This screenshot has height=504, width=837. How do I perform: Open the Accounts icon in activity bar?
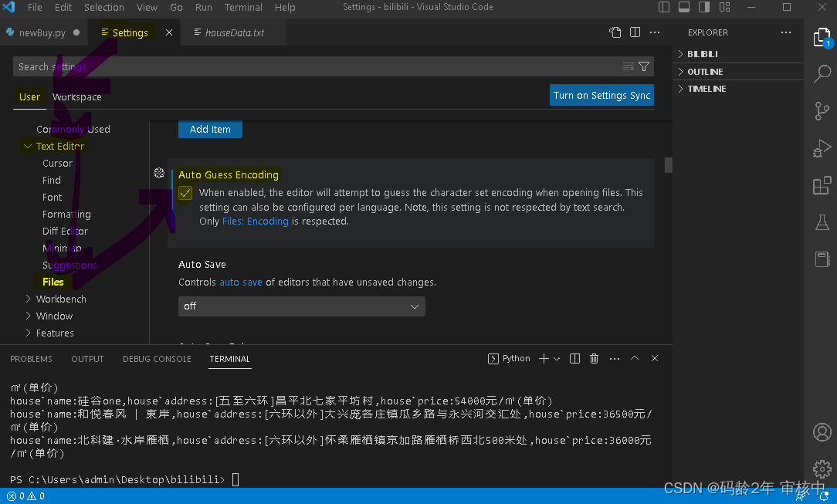coord(822,432)
